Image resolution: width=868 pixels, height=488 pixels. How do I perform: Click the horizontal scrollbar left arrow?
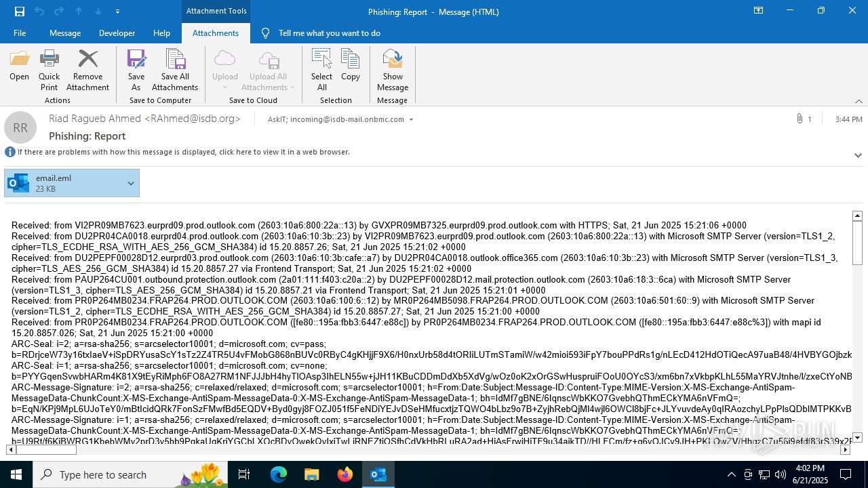(x=12, y=449)
